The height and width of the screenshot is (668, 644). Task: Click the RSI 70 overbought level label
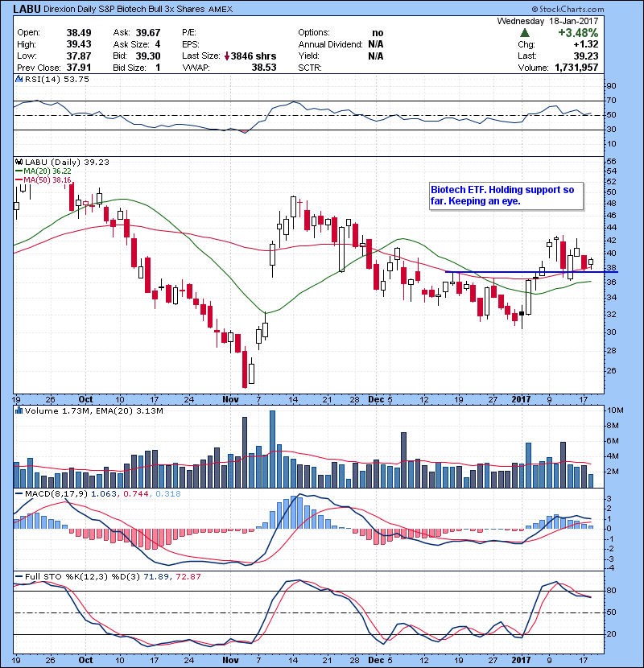tap(611, 101)
